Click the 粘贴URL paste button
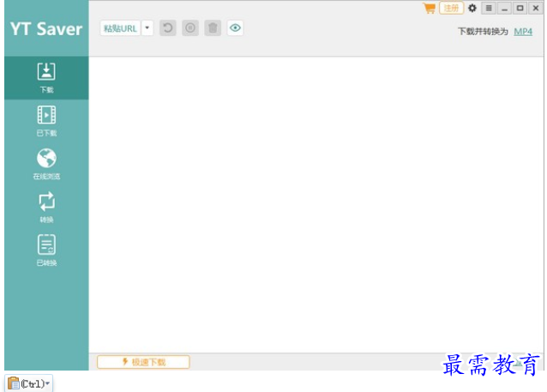The width and height of the screenshot is (547, 392). [x=120, y=28]
